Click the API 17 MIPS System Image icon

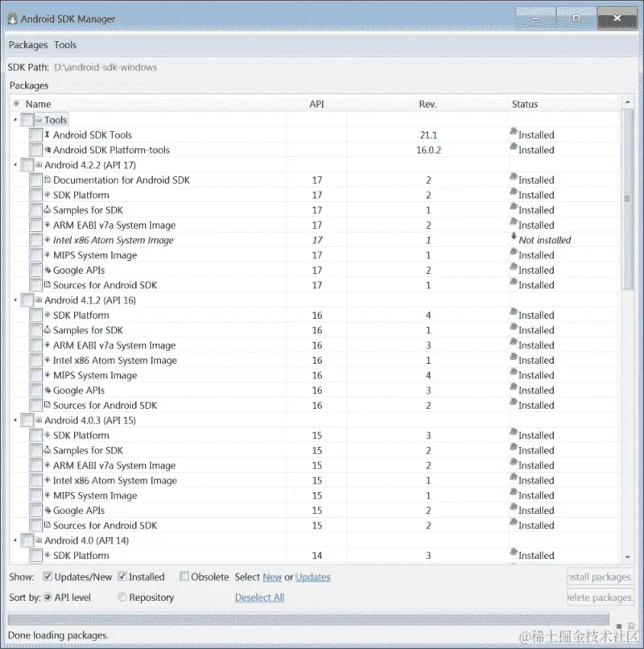(47, 254)
